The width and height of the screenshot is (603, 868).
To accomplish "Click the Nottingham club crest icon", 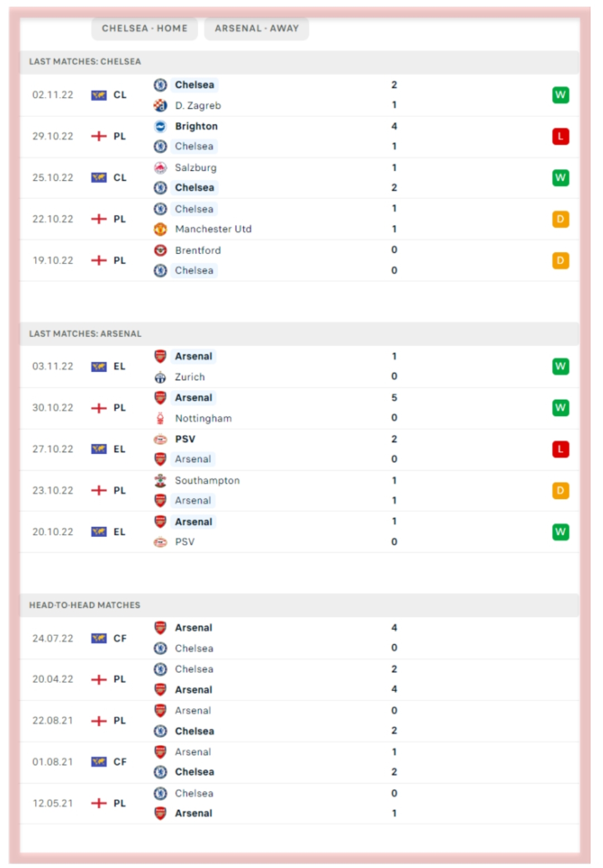I will pos(160,418).
